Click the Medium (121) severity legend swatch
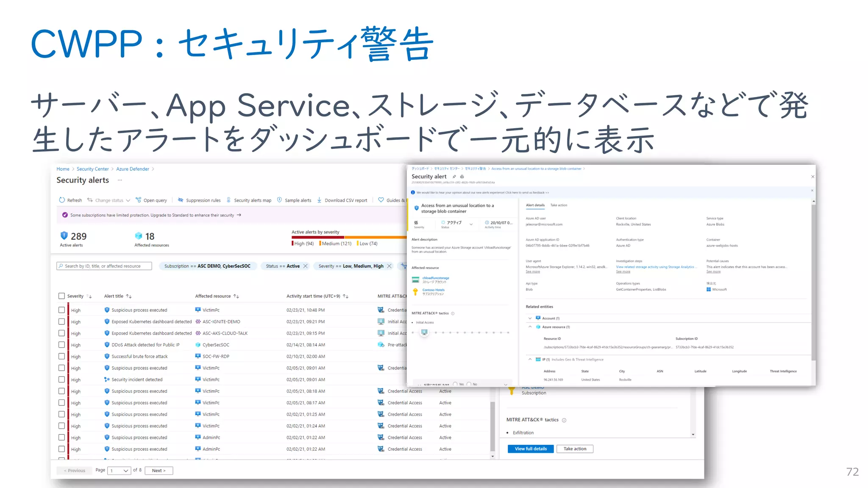Screen dimensions: 868x488 click(320, 244)
